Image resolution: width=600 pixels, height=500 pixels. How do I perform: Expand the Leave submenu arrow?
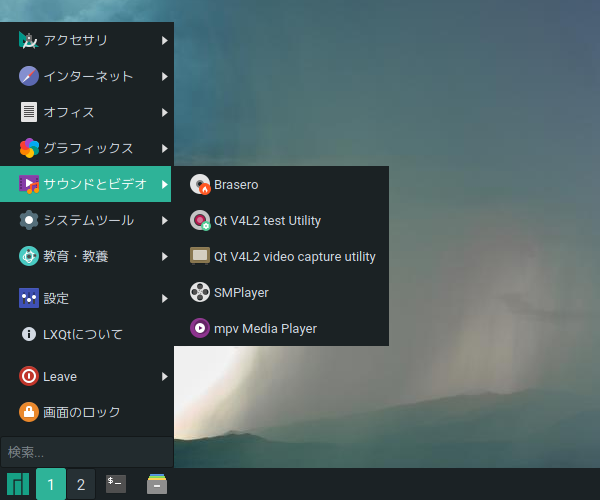165,376
